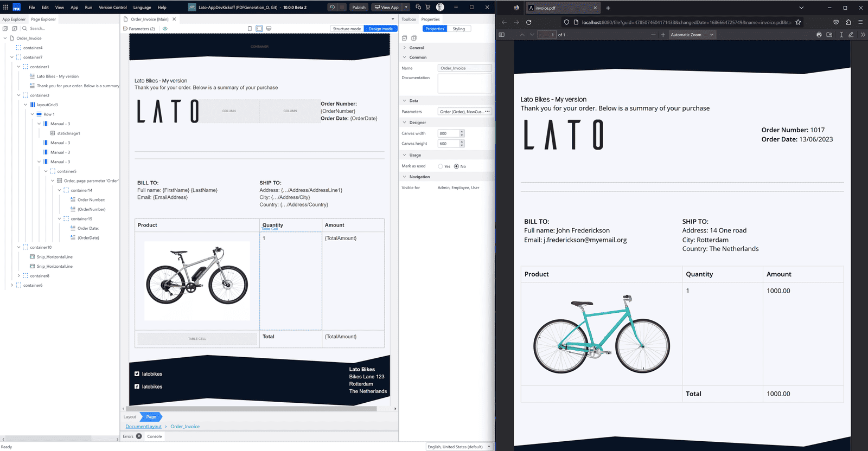868x451 pixels.
Task: Select the PDF text tool icon
Action: [x=841, y=35]
